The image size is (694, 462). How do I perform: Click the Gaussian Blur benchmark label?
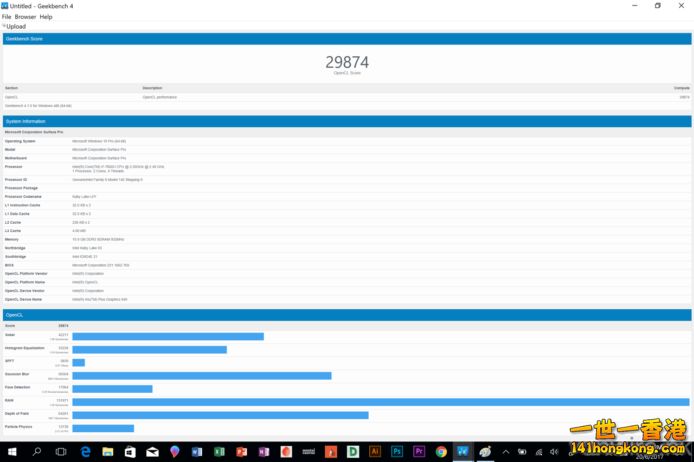click(17, 374)
